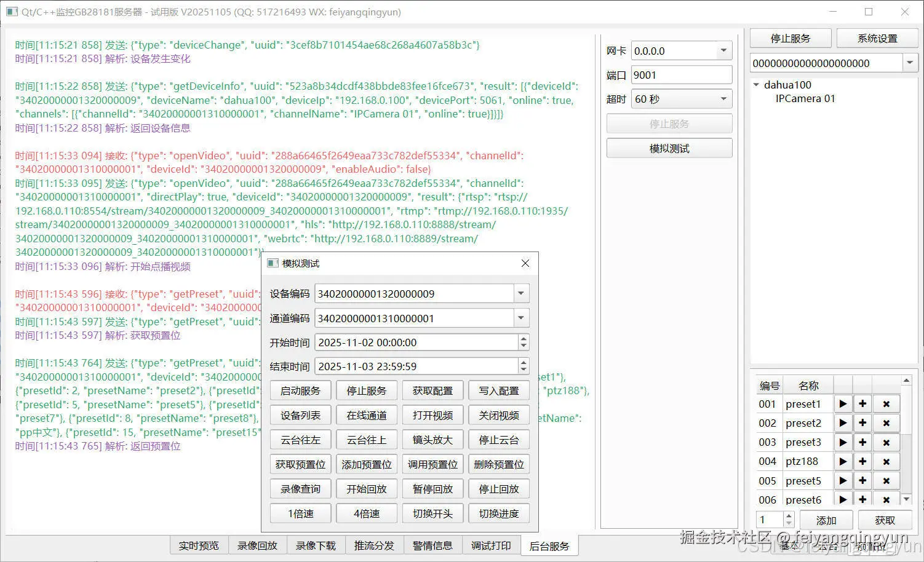This screenshot has height=562, width=924.
Task: Switch to the 录像回放 tab
Action: coord(257,545)
